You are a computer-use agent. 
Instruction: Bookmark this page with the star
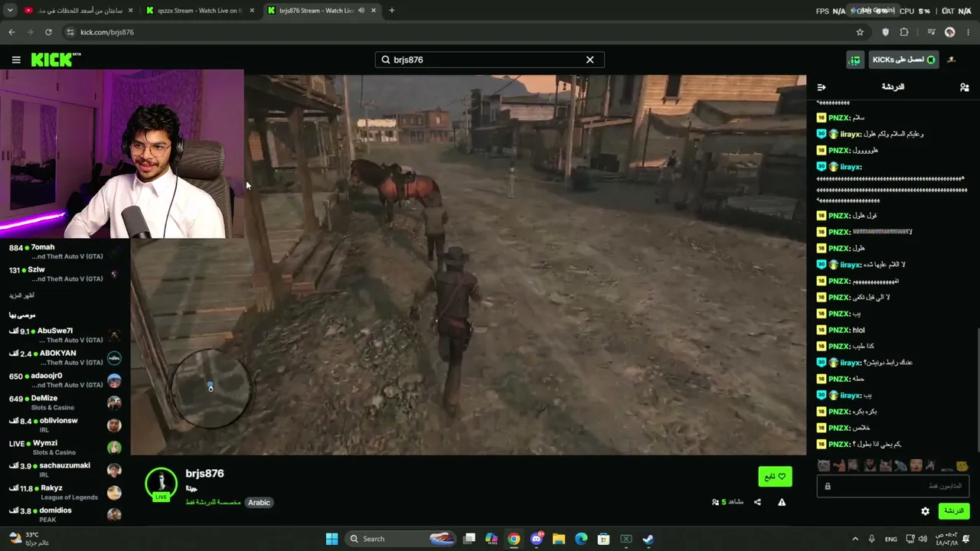[x=860, y=32]
